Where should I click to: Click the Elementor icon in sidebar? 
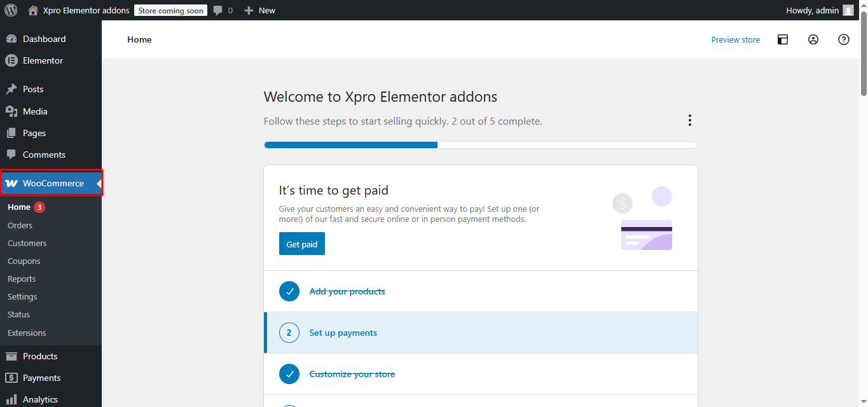(x=11, y=61)
